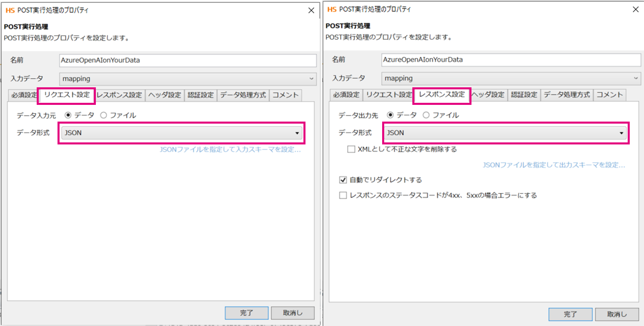Image resolution: width=644 pixels, height=326 pixels.
Task: Switch to リクエスト設定 tab in left dialog
Action: 66,95
